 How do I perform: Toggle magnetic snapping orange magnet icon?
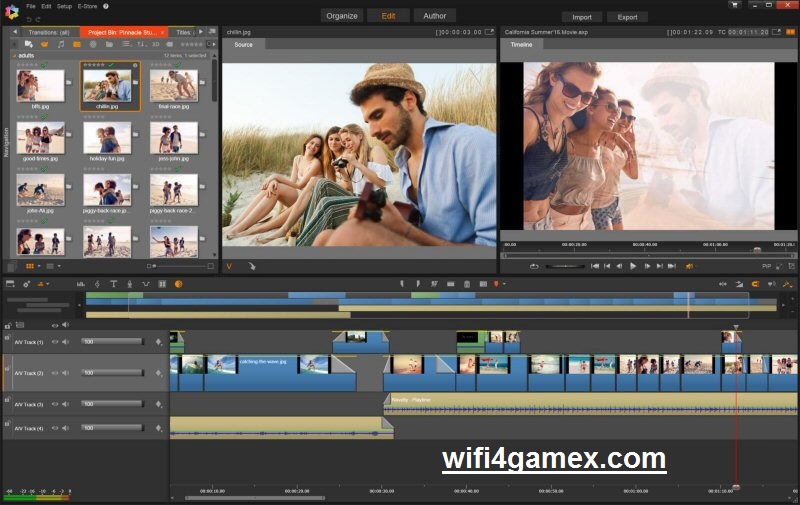[756, 284]
